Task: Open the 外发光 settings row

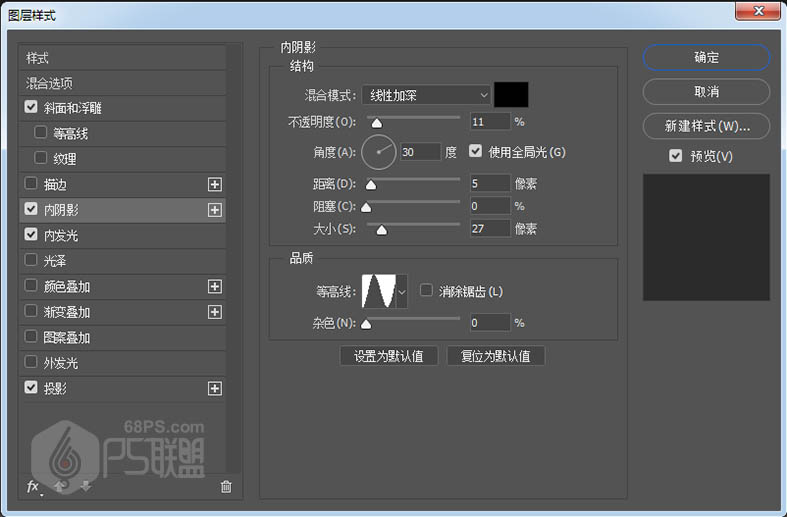Action: click(x=122, y=363)
